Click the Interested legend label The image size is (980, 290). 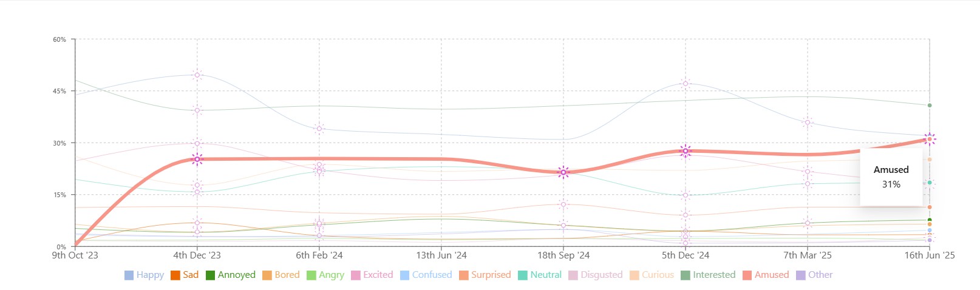pyautogui.click(x=714, y=275)
